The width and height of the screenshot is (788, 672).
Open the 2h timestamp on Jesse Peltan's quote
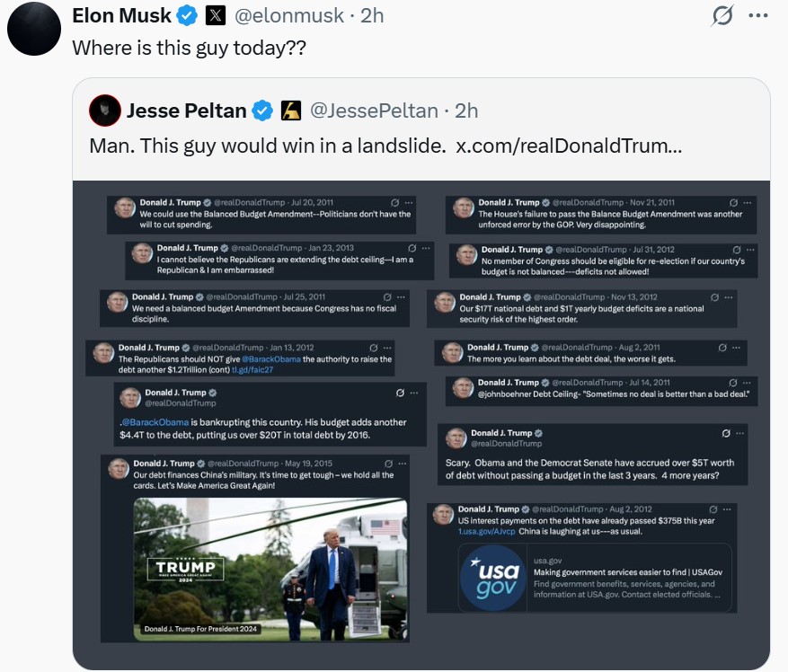466,111
